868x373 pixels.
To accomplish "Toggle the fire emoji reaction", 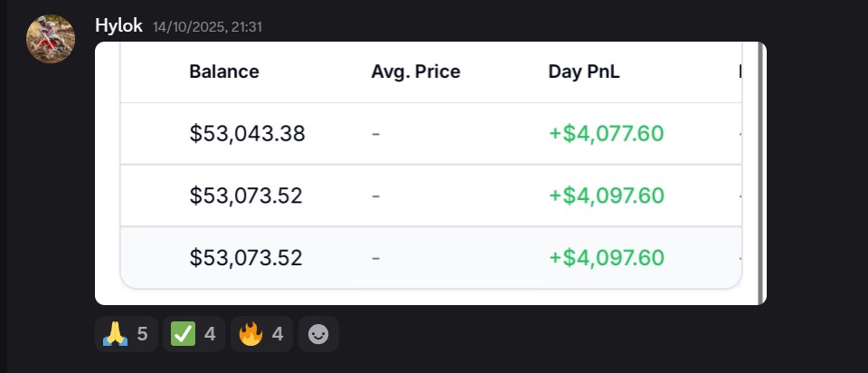I will [x=261, y=334].
